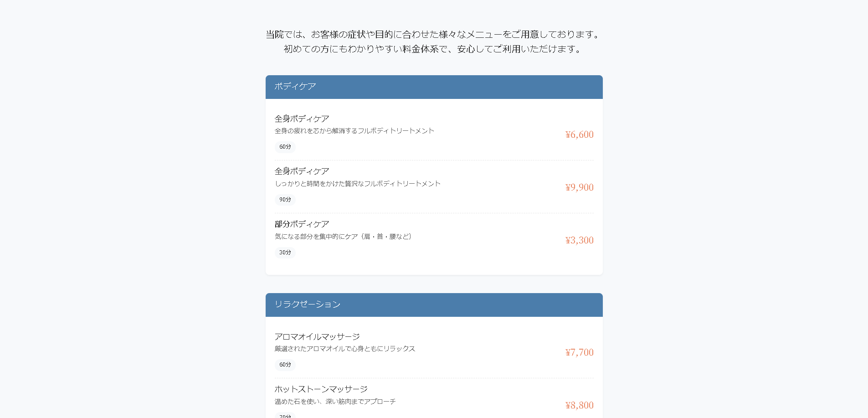Select the アロマオイルマッサージ item title
The image size is (868, 418).
[317, 337]
